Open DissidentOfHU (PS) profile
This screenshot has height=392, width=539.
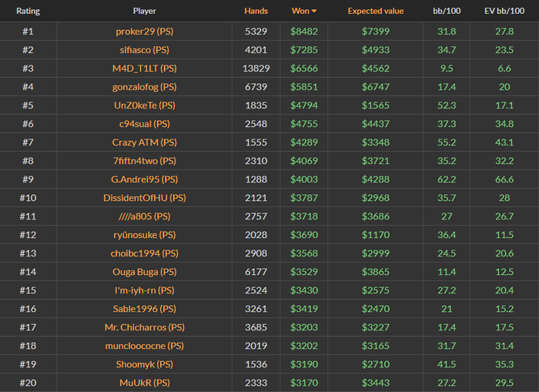pyautogui.click(x=144, y=198)
